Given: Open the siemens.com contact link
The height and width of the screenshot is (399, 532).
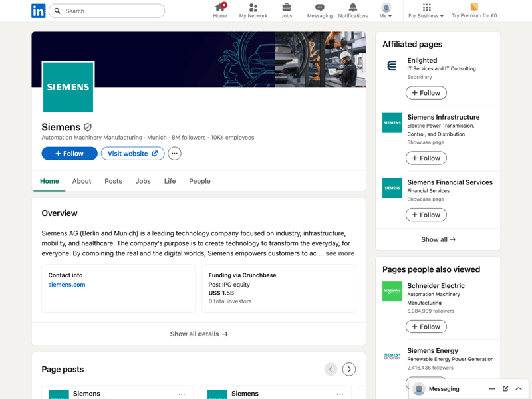Looking at the screenshot, I should [66, 285].
